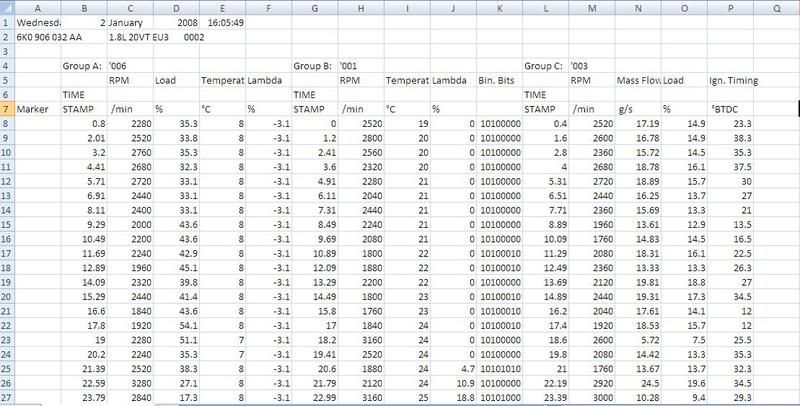Click the 'Ign. Timing' header cell
Image resolution: width=800 pixels, height=406 pixels.
pyautogui.click(x=731, y=81)
